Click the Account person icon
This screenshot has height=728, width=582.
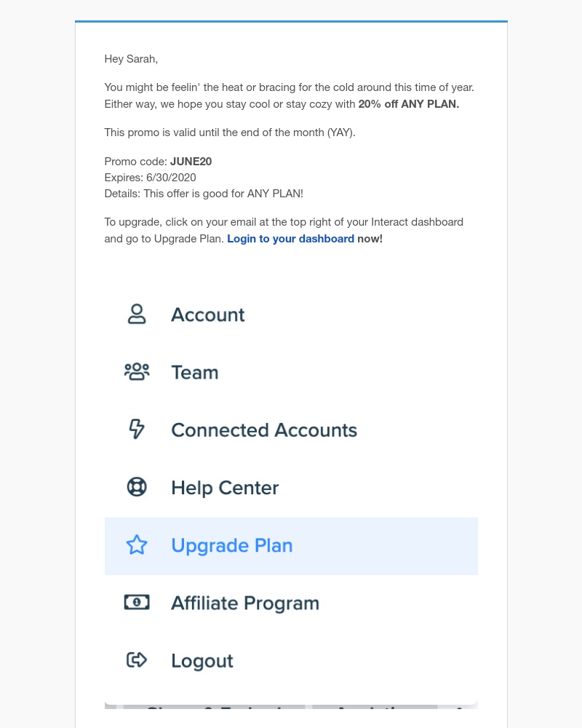tap(137, 314)
